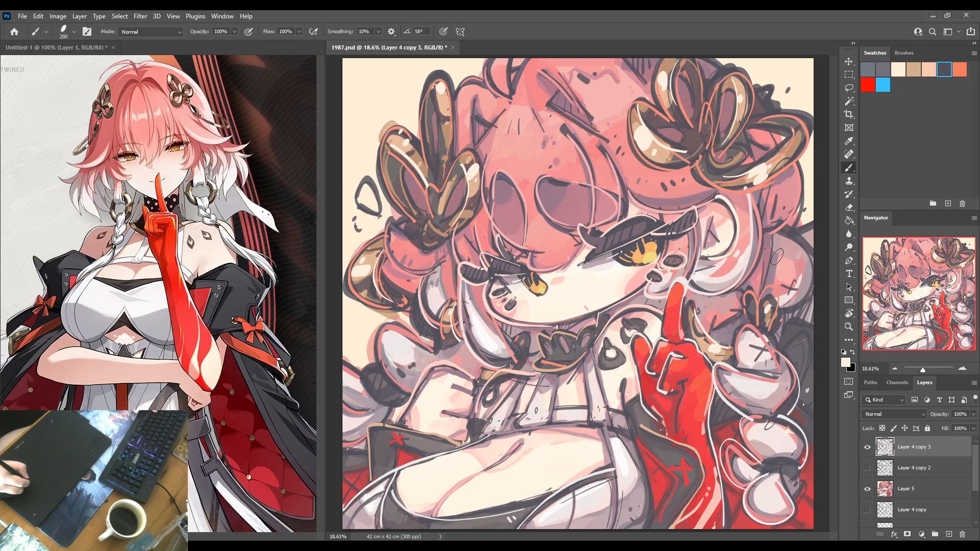Click the Navigator zoom slider handle
Image resolution: width=980 pixels, height=551 pixels.
[x=923, y=369]
